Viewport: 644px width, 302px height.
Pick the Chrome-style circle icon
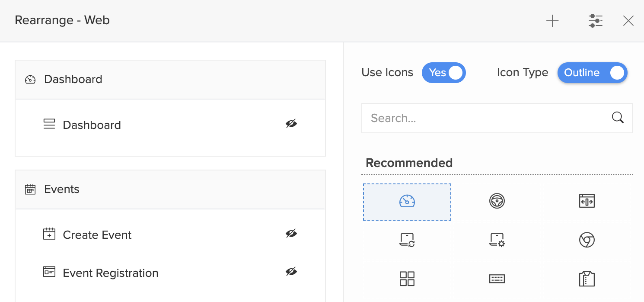pyautogui.click(x=587, y=240)
